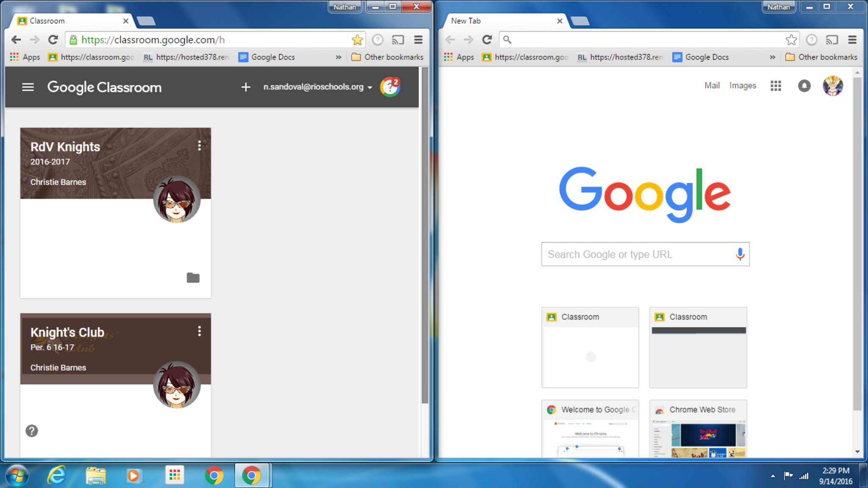The image size is (868, 488).
Task: Open Knight's Club three-dot options menu
Action: click(199, 331)
